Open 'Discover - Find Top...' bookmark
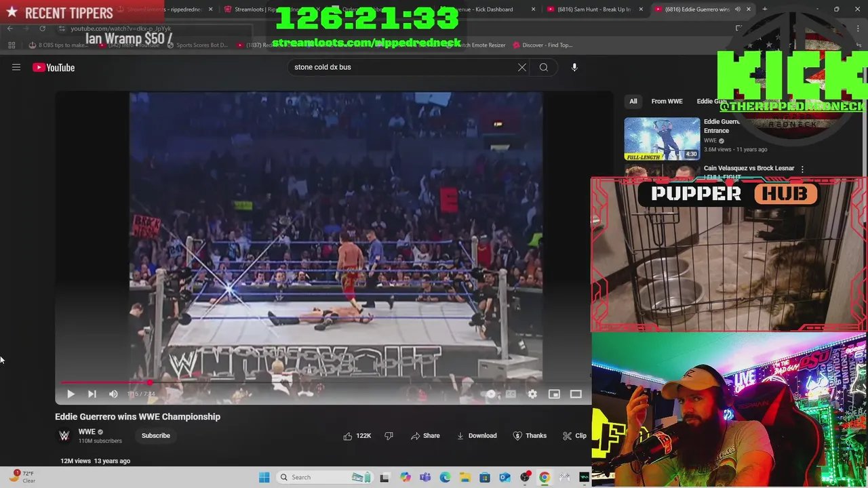Viewport: 868px width, 488px height. (x=542, y=45)
